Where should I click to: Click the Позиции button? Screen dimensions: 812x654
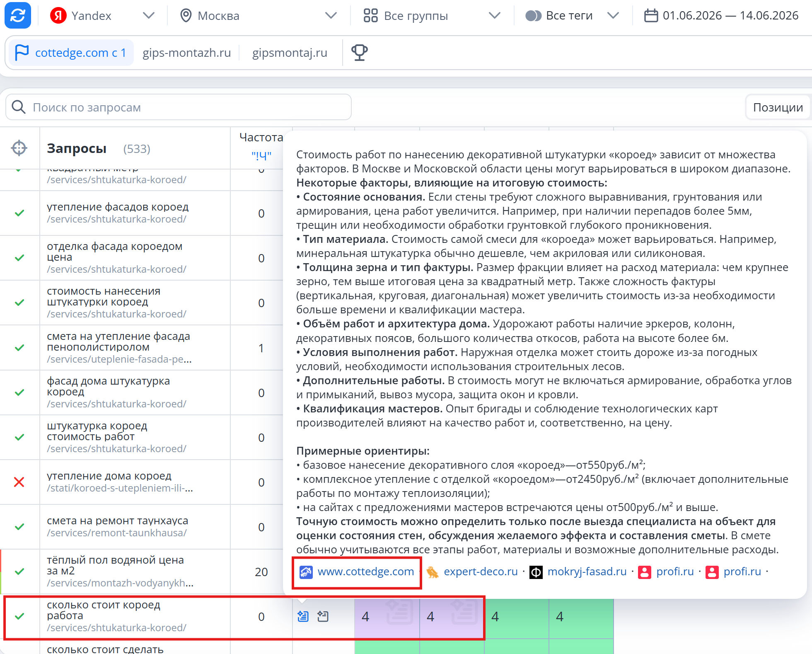point(778,107)
